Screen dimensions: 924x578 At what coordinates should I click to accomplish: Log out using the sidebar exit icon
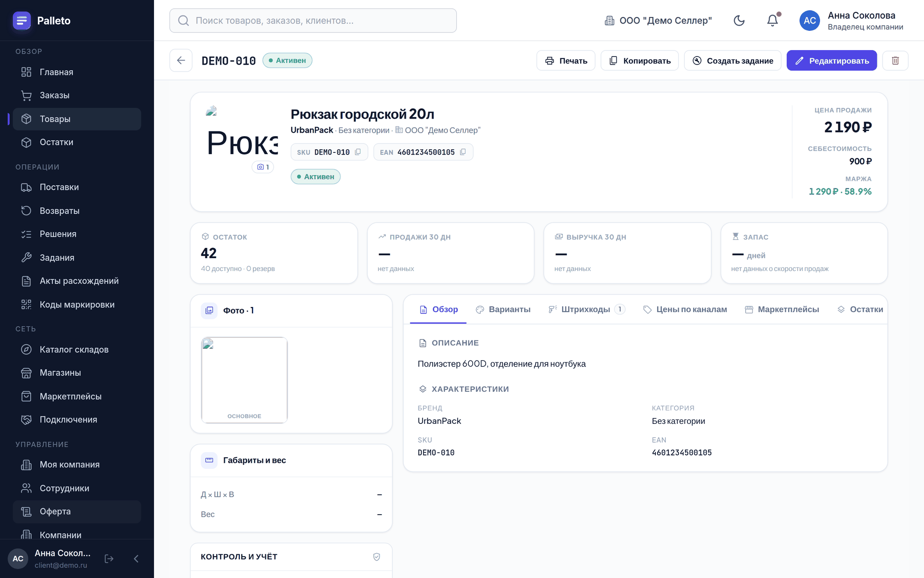coord(109,559)
